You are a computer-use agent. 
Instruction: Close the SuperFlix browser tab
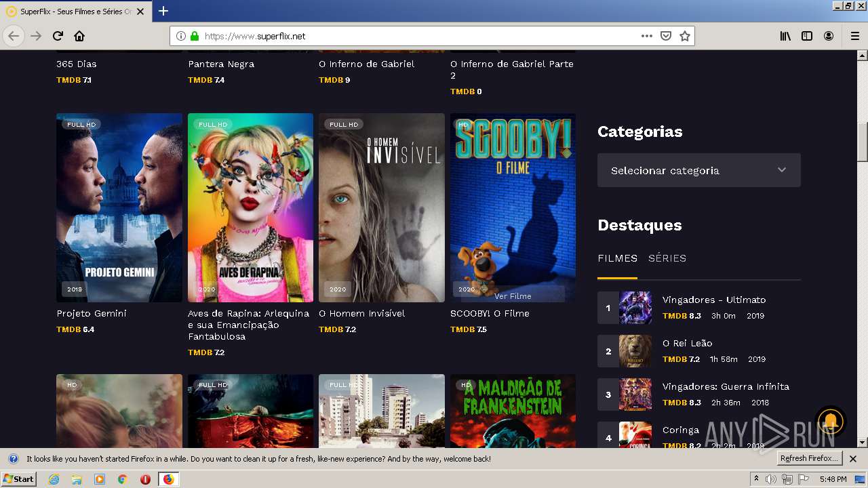tap(140, 12)
